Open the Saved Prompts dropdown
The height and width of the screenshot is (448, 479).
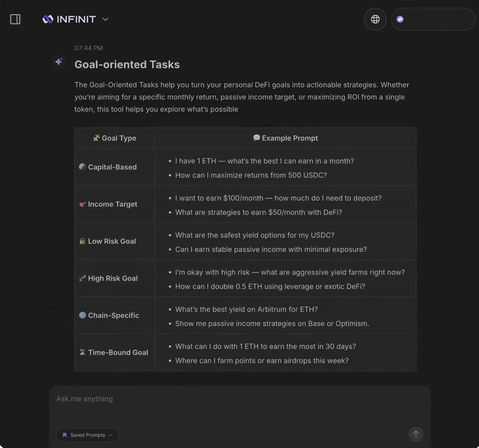[x=88, y=435]
